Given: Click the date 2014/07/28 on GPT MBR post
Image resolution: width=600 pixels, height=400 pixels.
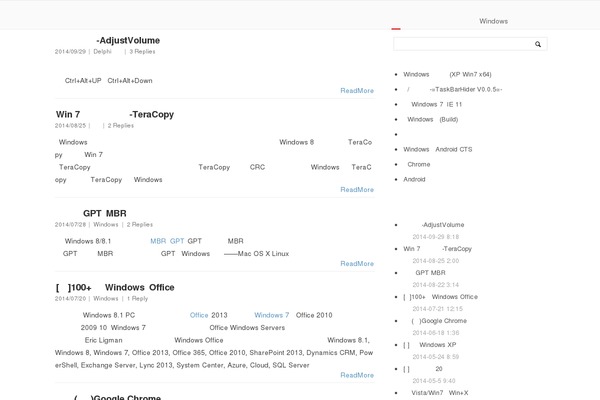Looking at the screenshot, I should coord(70,225).
